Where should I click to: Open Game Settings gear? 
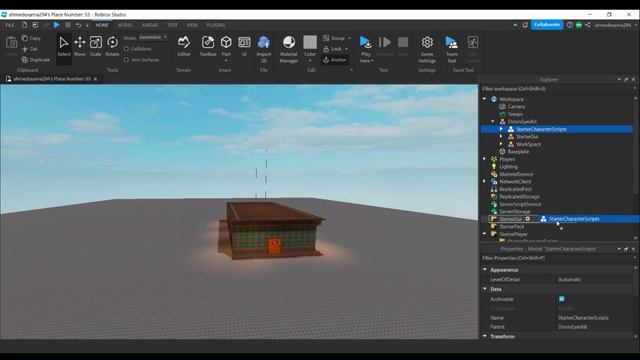pyautogui.click(x=427, y=49)
